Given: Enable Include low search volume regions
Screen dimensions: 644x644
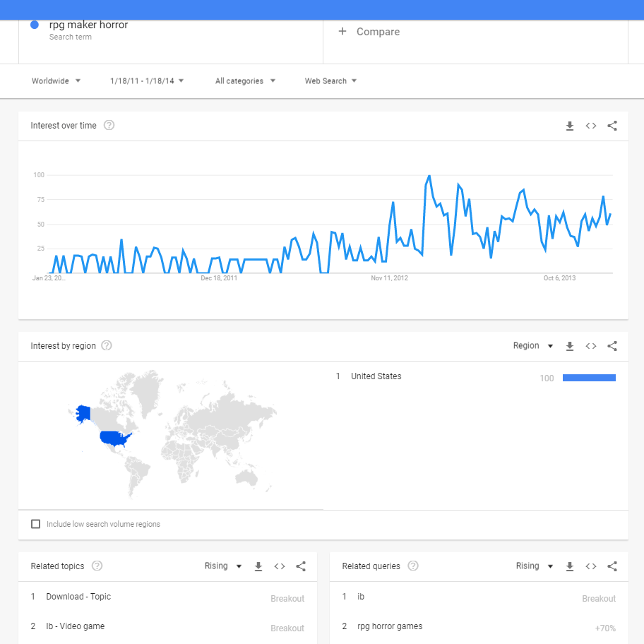Looking at the screenshot, I should (x=36, y=524).
